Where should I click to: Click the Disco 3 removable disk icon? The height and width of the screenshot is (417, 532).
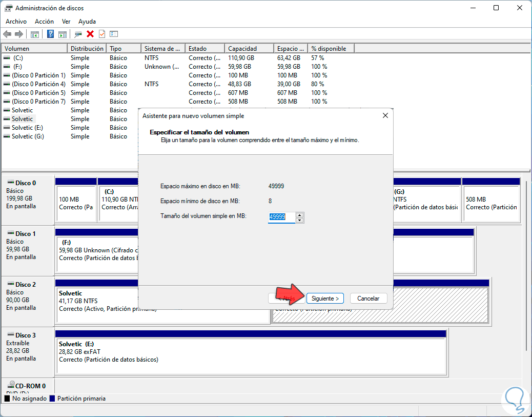pos(11,335)
